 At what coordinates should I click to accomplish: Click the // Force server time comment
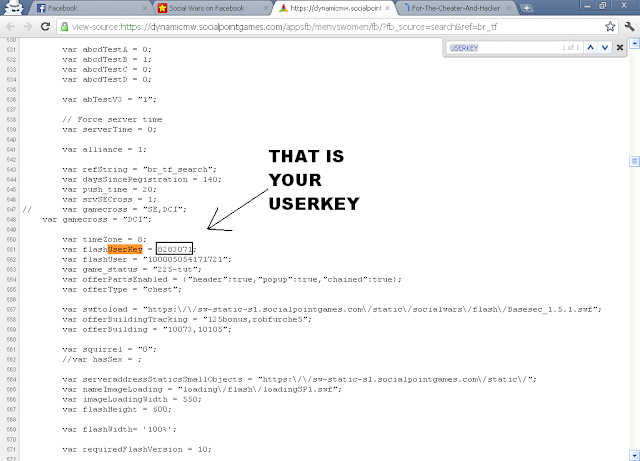112,119
